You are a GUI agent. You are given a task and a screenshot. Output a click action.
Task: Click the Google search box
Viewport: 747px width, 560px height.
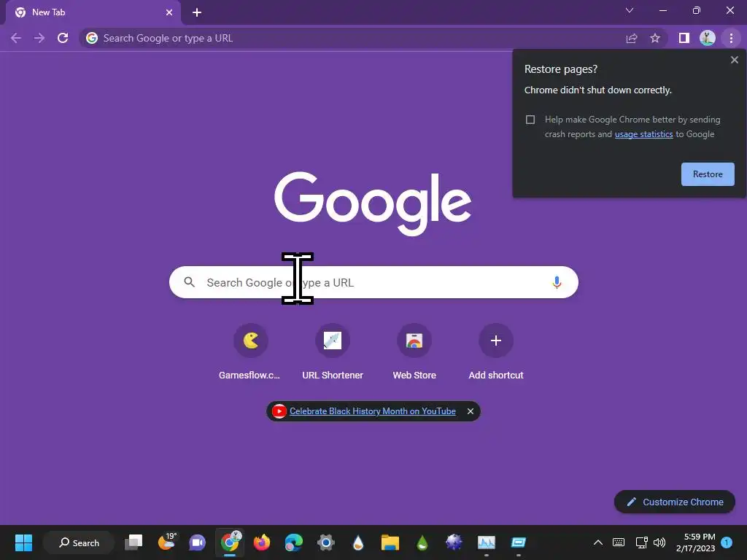click(x=373, y=282)
